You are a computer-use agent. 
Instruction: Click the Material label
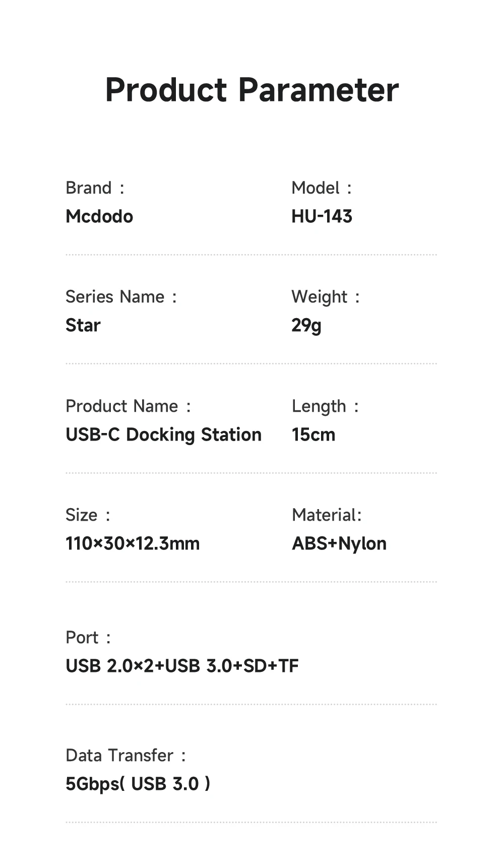pyautogui.click(x=327, y=515)
